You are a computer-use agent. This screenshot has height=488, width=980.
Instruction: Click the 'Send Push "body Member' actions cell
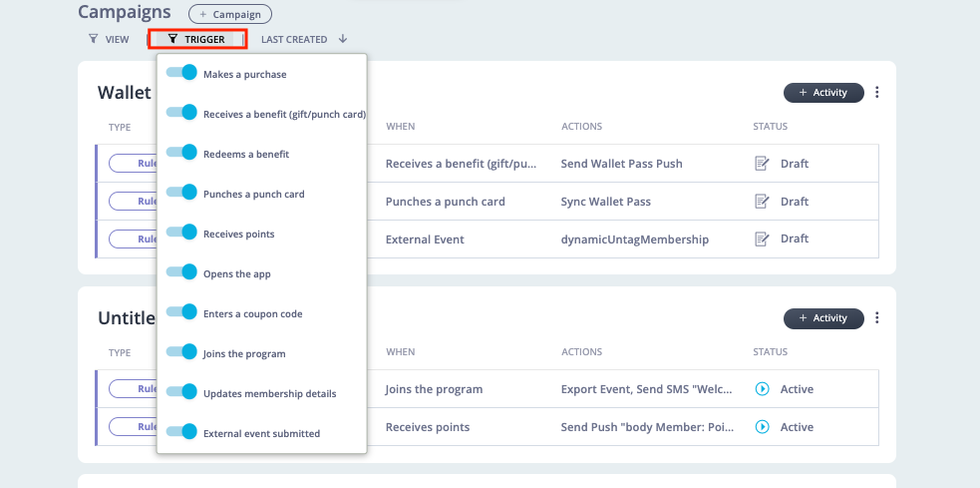647,427
